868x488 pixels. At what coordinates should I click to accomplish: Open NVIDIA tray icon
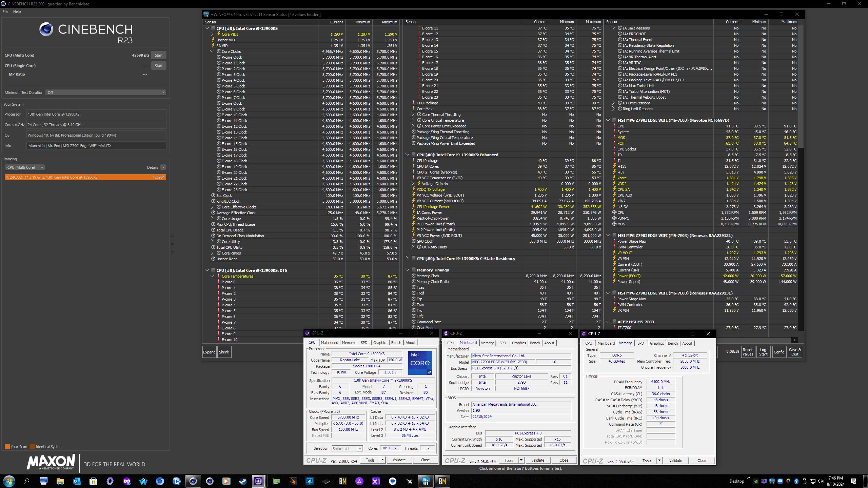pos(756,481)
